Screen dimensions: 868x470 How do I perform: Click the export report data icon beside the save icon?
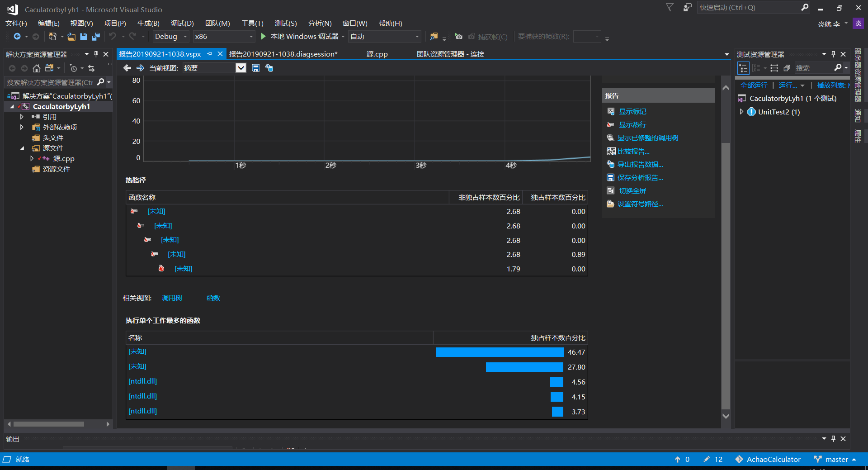point(269,68)
